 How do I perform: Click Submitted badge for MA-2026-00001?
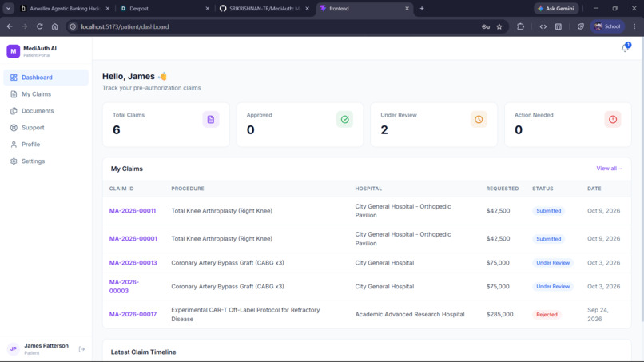[x=548, y=239]
